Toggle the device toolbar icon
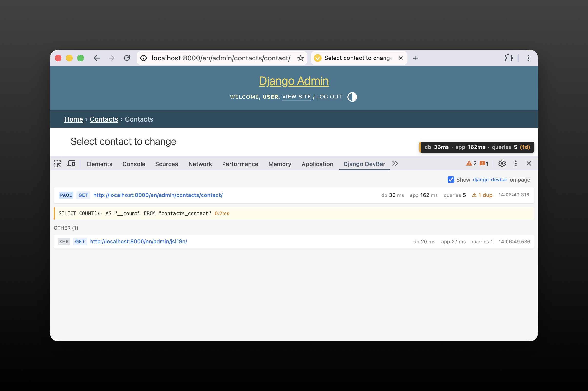 pos(71,164)
